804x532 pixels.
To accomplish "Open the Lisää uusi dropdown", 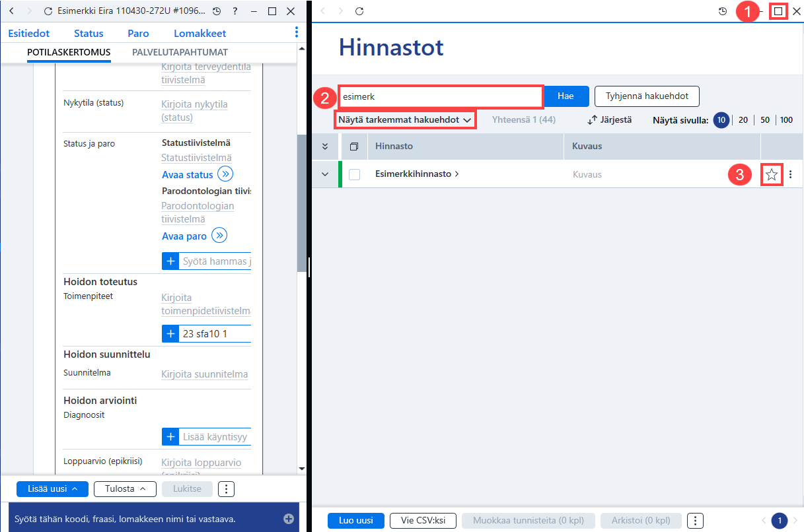I will pos(52,489).
